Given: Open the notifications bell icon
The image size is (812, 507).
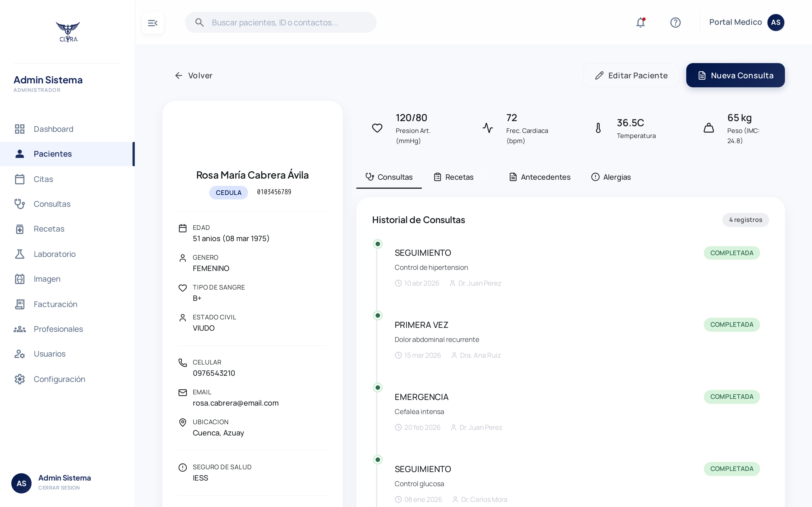Looking at the screenshot, I should coord(641,23).
